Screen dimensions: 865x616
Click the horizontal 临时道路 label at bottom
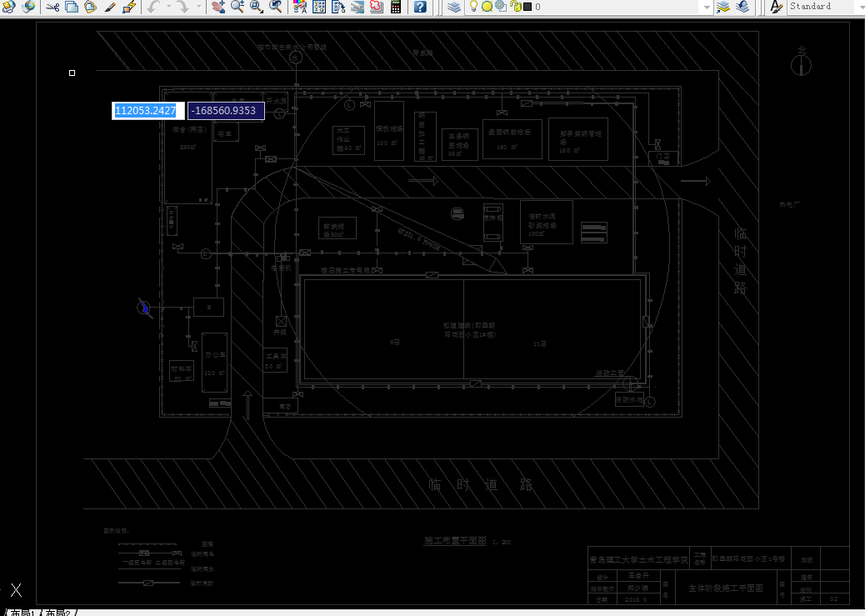pos(481,484)
